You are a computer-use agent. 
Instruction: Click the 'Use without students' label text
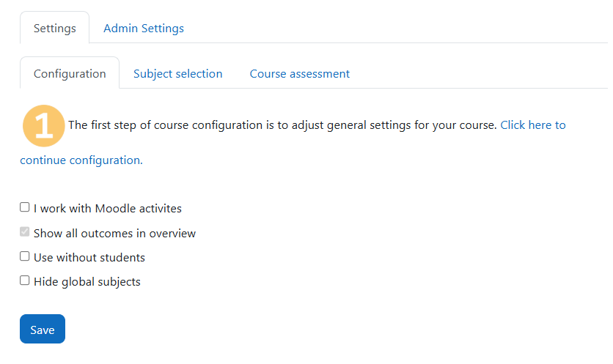pos(89,257)
